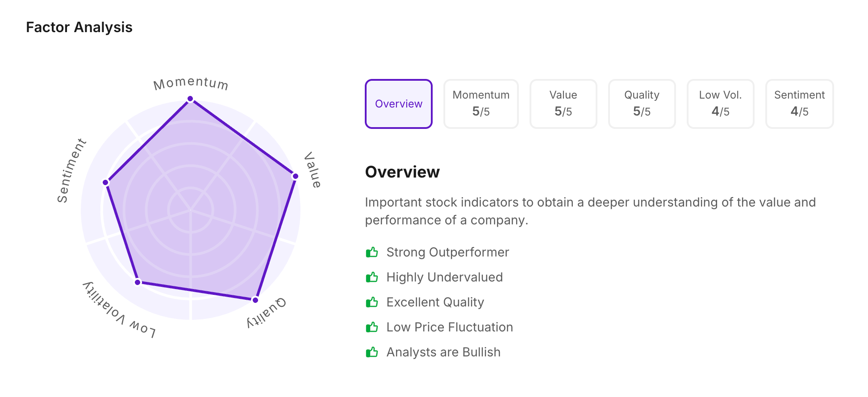Click thumbs-up icon beside Analysts are Bullish

[x=372, y=352]
